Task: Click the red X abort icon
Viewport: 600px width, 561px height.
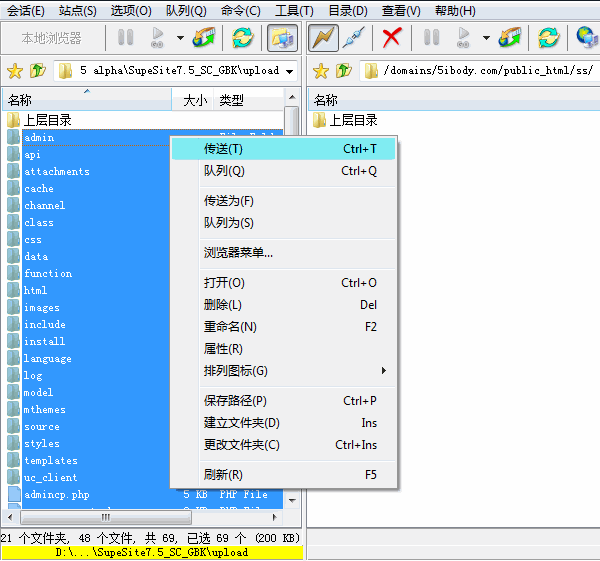Action: click(x=392, y=39)
